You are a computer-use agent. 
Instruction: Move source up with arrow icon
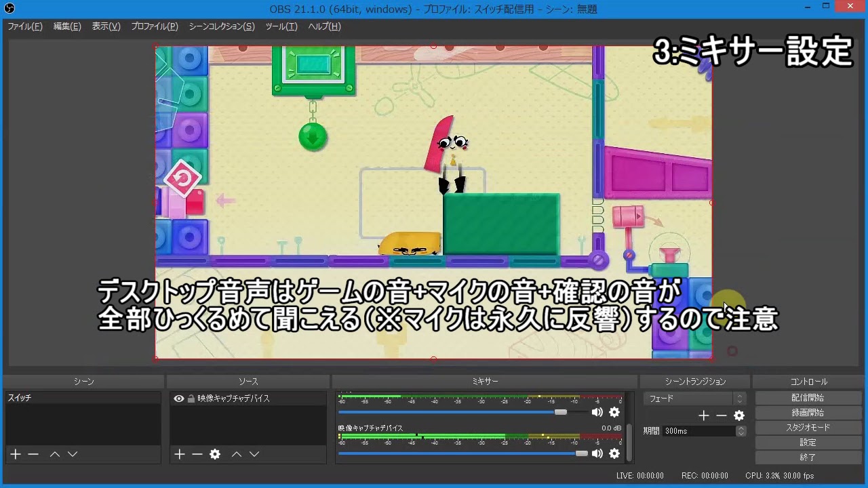(237, 454)
